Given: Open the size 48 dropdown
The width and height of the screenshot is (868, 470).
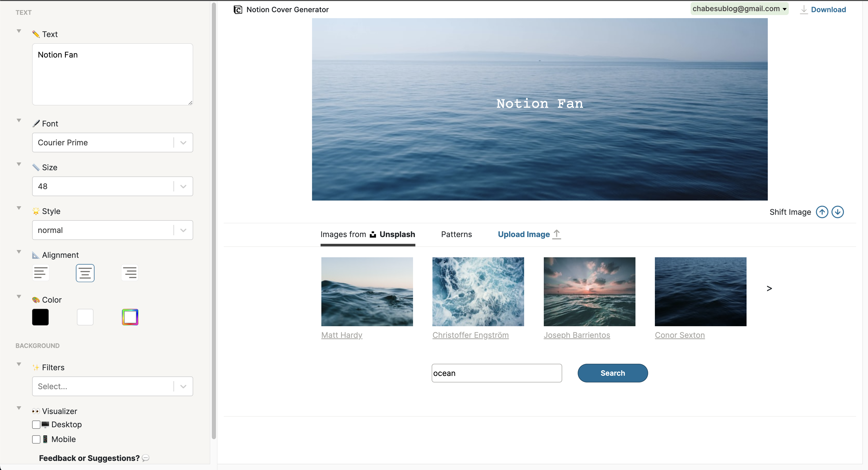Looking at the screenshot, I should pos(113,186).
